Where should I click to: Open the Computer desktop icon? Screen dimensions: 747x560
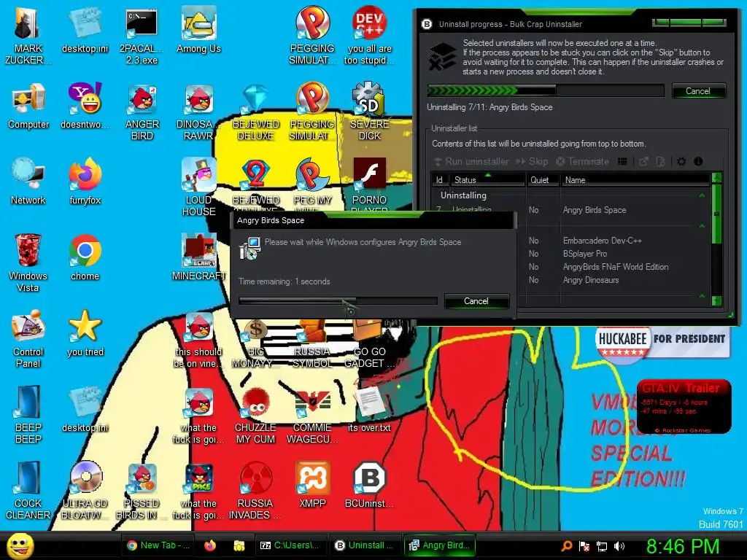click(x=28, y=106)
